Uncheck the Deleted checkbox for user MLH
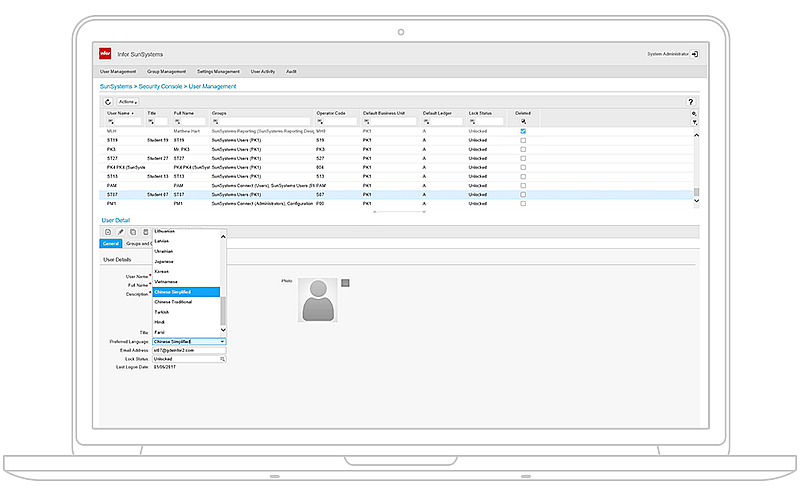Image resolution: width=800 pixels, height=496 pixels. [523, 131]
